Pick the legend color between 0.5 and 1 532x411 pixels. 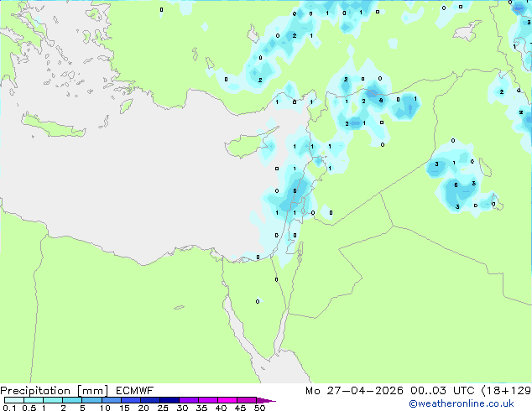(34, 400)
